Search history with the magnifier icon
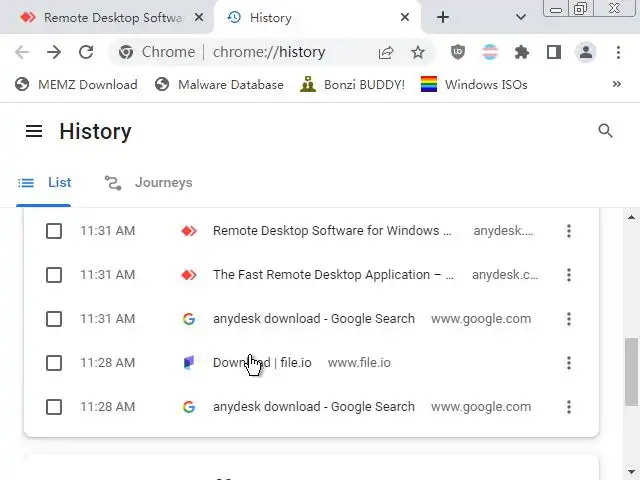The height and width of the screenshot is (480, 640). tap(605, 131)
